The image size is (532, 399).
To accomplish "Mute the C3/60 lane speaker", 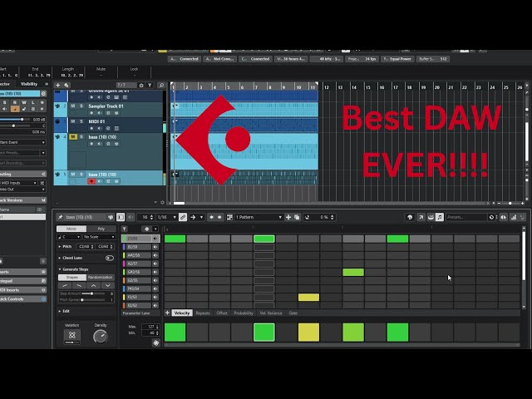I will point(155,239).
